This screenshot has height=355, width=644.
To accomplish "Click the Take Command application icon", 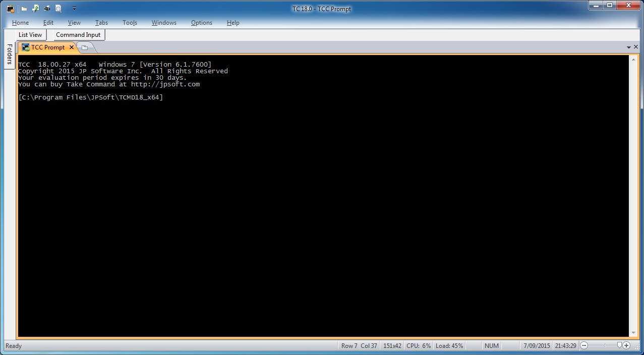I will (10, 9).
